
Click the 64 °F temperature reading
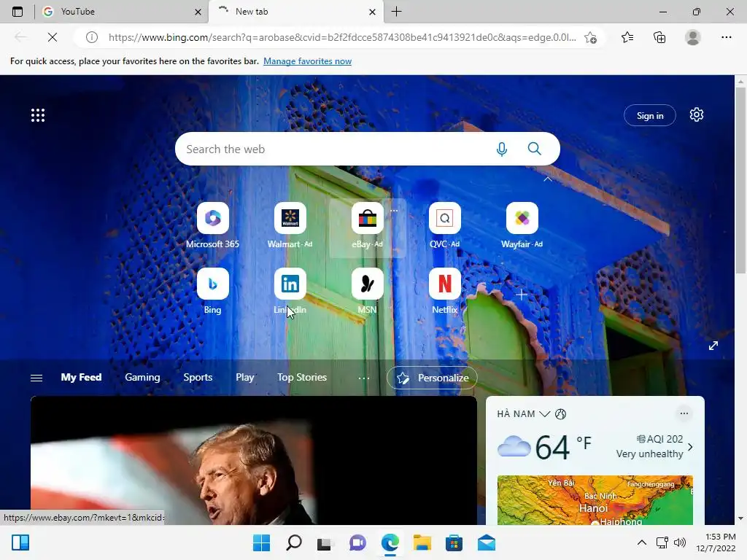coord(563,447)
